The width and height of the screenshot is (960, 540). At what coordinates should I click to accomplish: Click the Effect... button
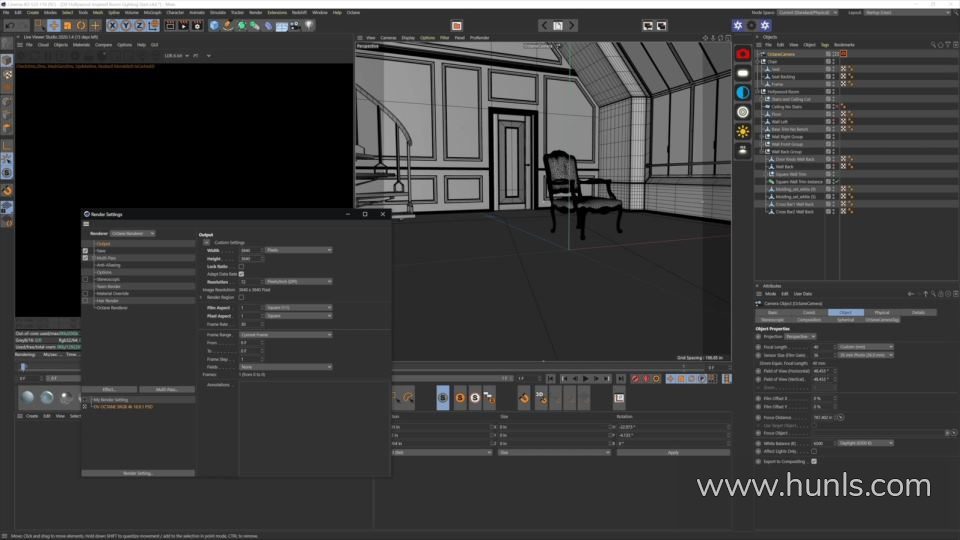(x=110, y=389)
